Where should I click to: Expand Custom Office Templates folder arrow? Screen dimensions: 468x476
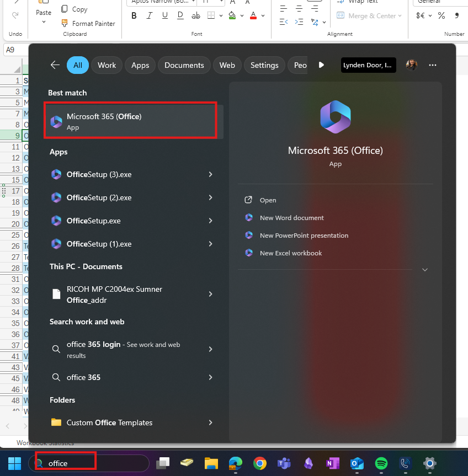210,422
